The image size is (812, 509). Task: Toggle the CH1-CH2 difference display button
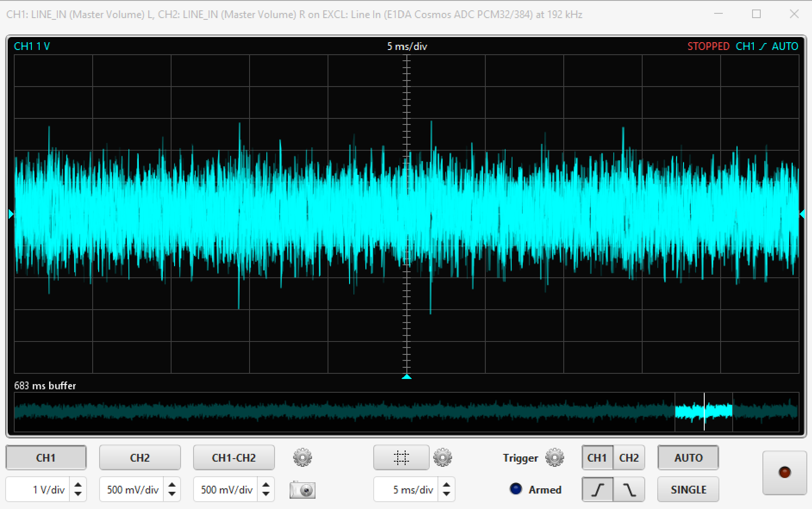[234, 457]
